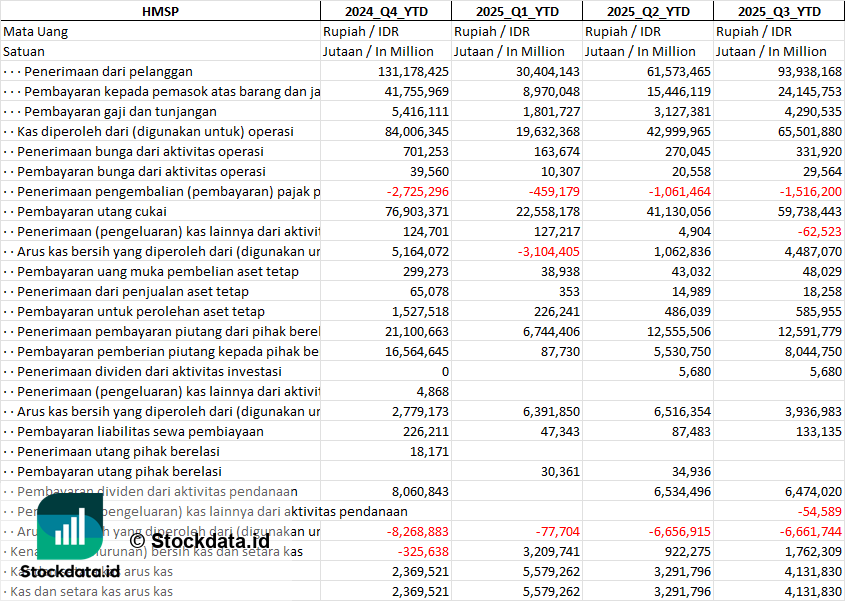Select red value -2,725,296
The image size is (845, 601).
pos(417,191)
